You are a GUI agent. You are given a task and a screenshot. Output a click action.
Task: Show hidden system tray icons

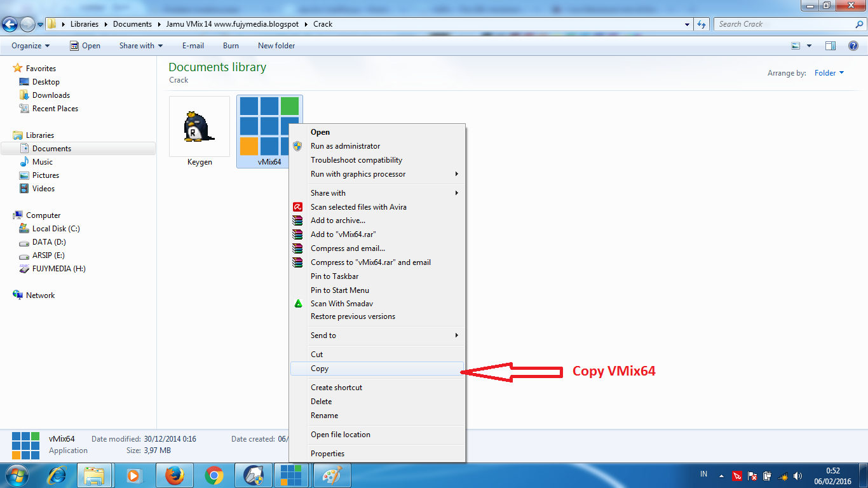tap(721, 475)
